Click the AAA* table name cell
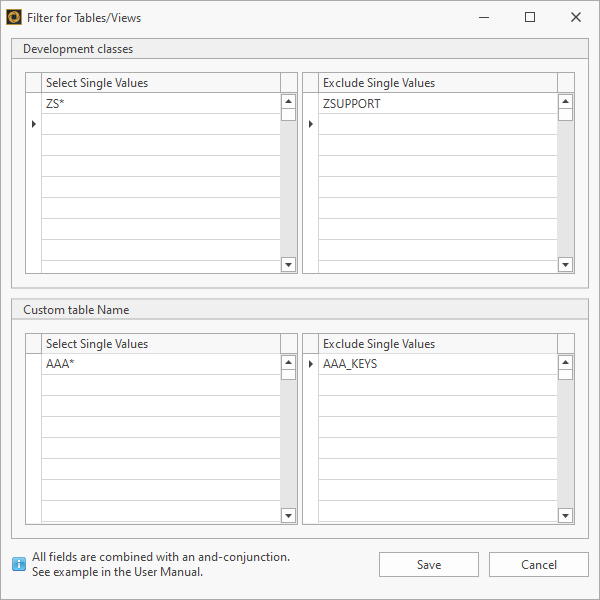 [x=160, y=365]
